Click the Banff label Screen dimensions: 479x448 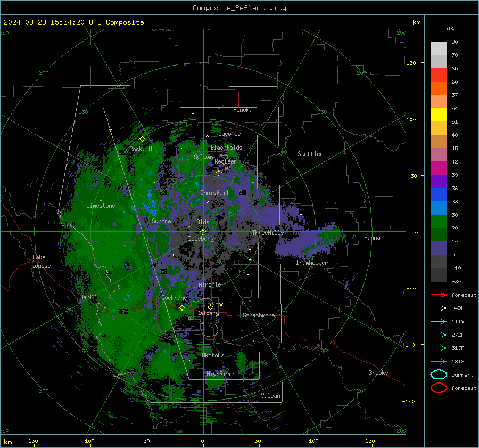88,297
